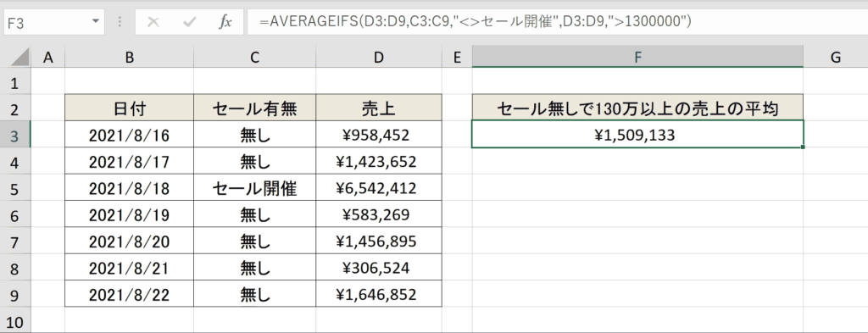This screenshot has height=333, width=868.
Task: Click the セール開催 cell in column C
Action: [254, 189]
